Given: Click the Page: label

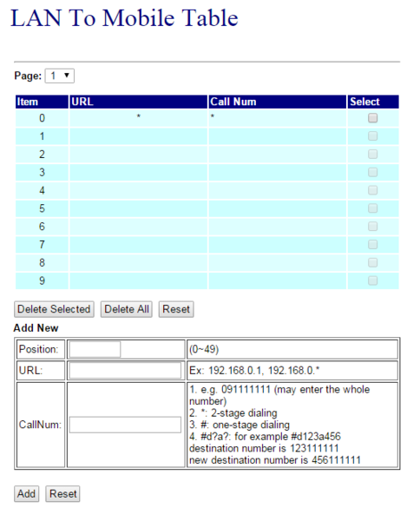Looking at the screenshot, I should pyautogui.click(x=28, y=76).
